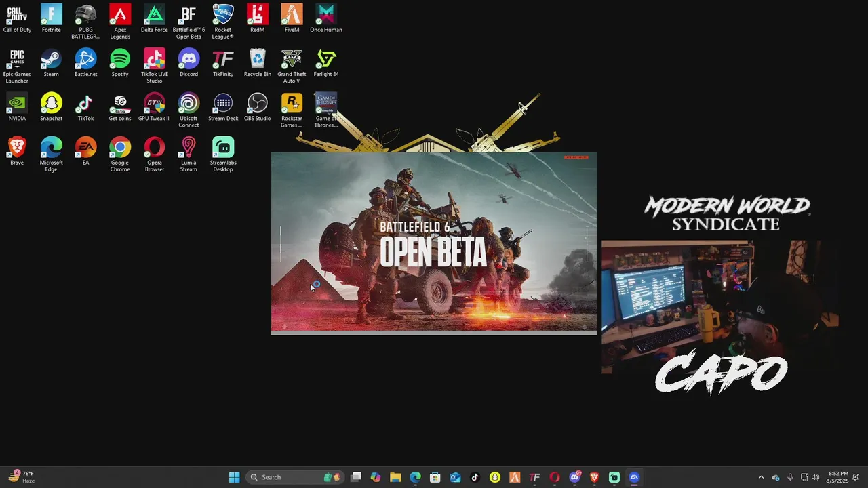The height and width of the screenshot is (488, 868).
Task: Open the Windows Start menu
Action: [234, 477]
